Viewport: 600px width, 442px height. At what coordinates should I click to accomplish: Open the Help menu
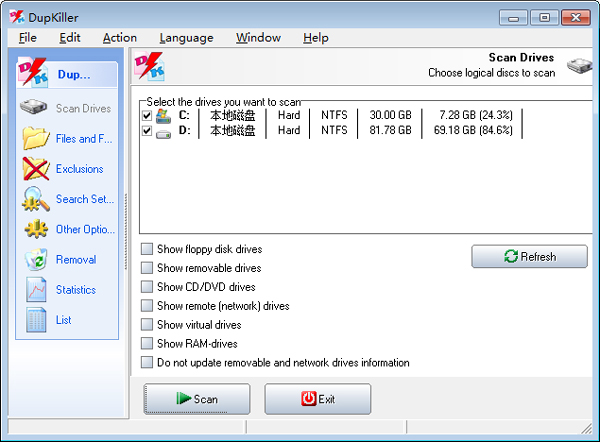pyautogui.click(x=316, y=38)
